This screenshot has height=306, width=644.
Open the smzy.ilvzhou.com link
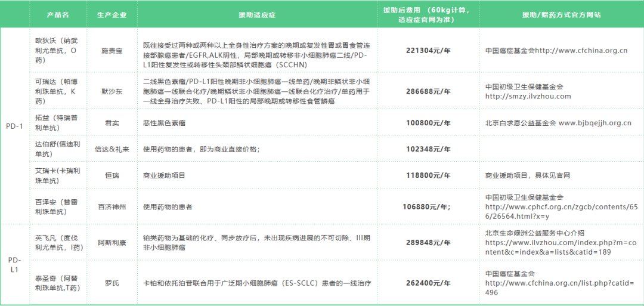[528, 96]
